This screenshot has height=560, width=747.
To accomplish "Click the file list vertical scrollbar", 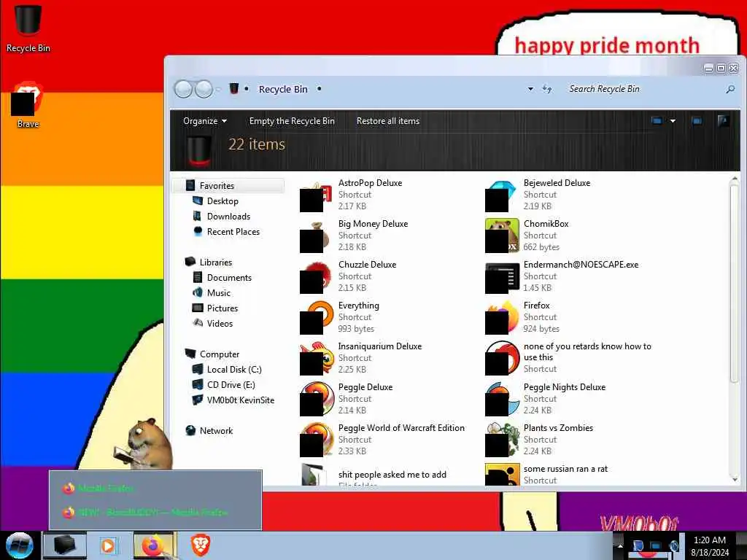I will pos(734,284).
